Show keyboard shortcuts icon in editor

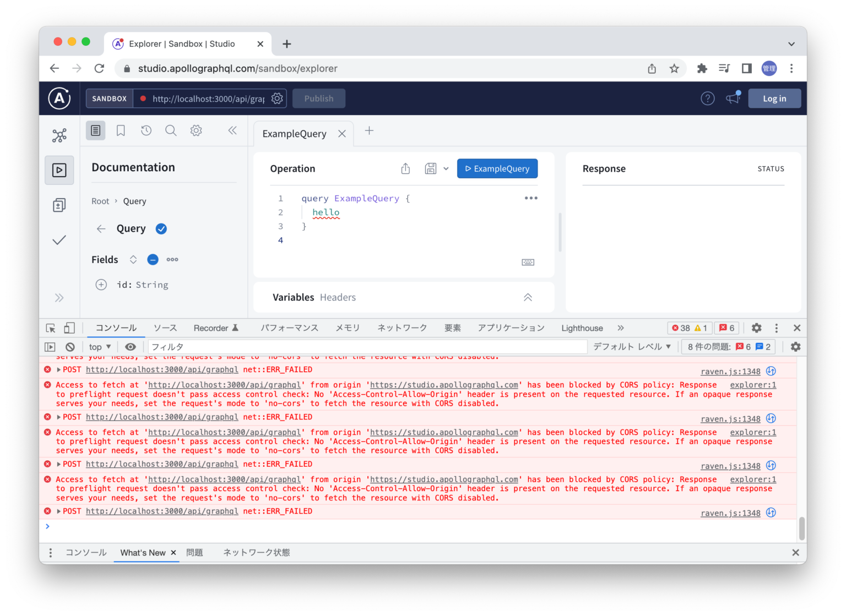(x=528, y=262)
